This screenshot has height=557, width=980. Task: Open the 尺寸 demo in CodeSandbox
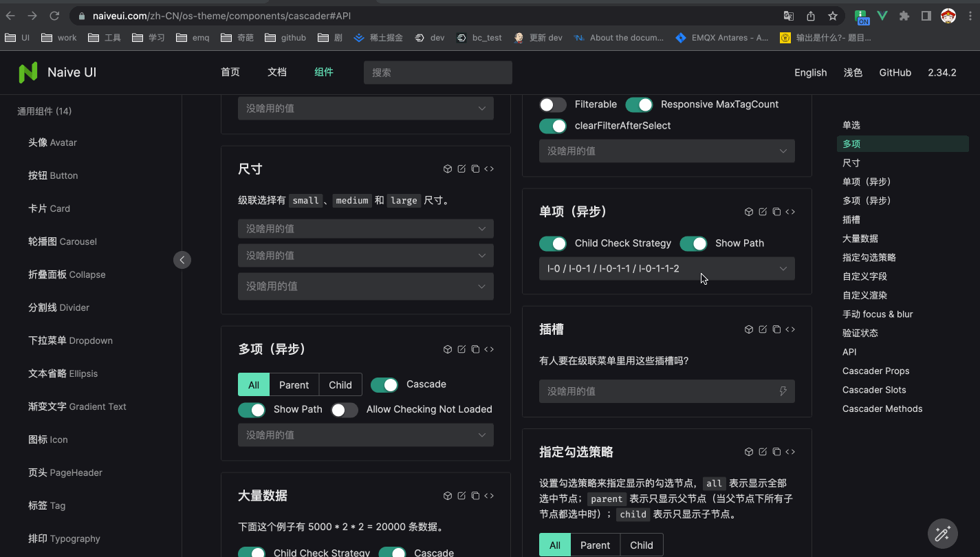pos(448,168)
